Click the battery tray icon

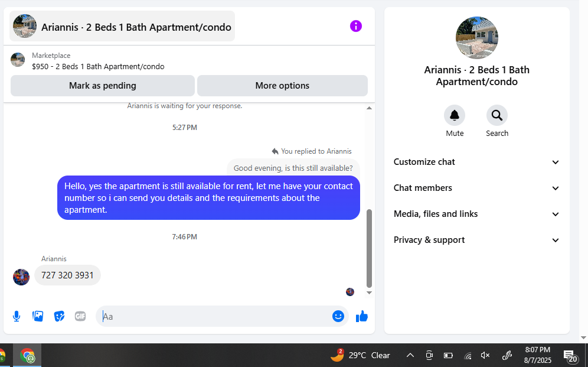coord(448,355)
